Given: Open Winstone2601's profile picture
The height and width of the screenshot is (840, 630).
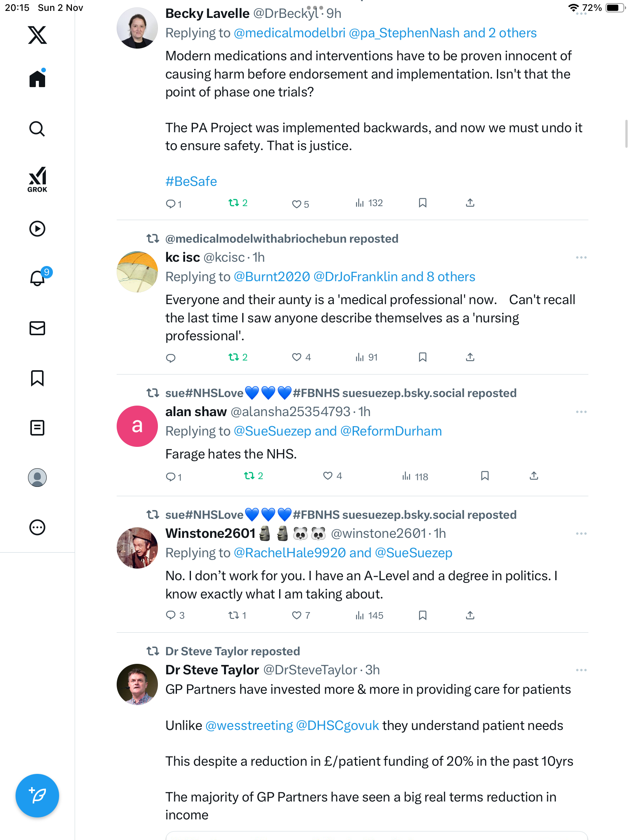Looking at the screenshot, I should coord(137,548).
